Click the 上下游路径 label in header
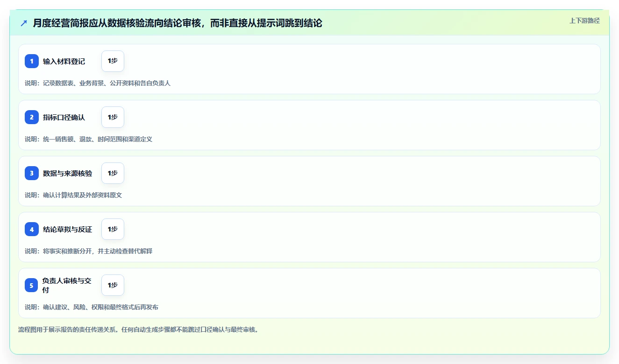The image size is (619, 364). 584,21
